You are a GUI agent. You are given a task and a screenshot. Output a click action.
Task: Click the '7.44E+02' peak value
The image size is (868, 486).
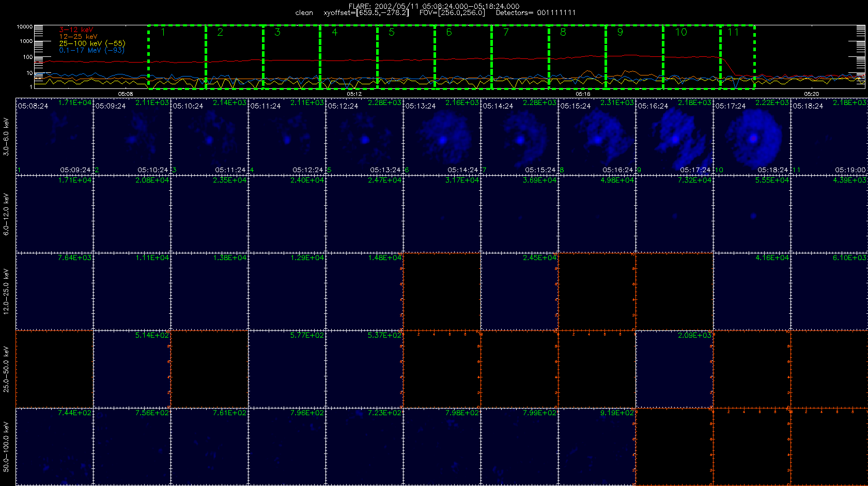click(74, 413)
